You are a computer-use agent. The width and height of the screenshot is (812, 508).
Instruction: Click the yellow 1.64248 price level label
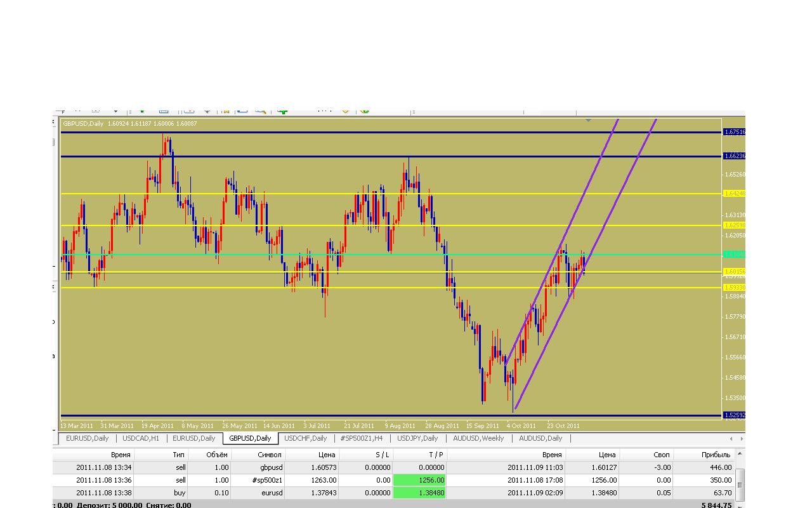coord(734,194)
